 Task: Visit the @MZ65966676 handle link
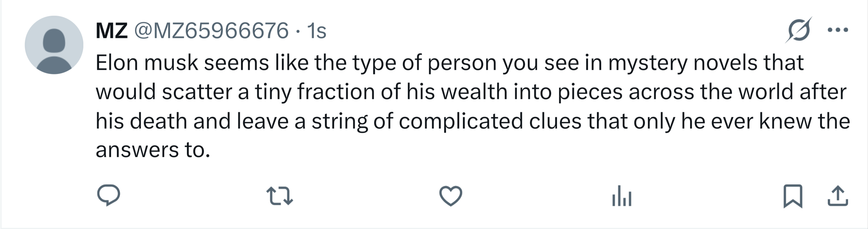tap(211, 31)
